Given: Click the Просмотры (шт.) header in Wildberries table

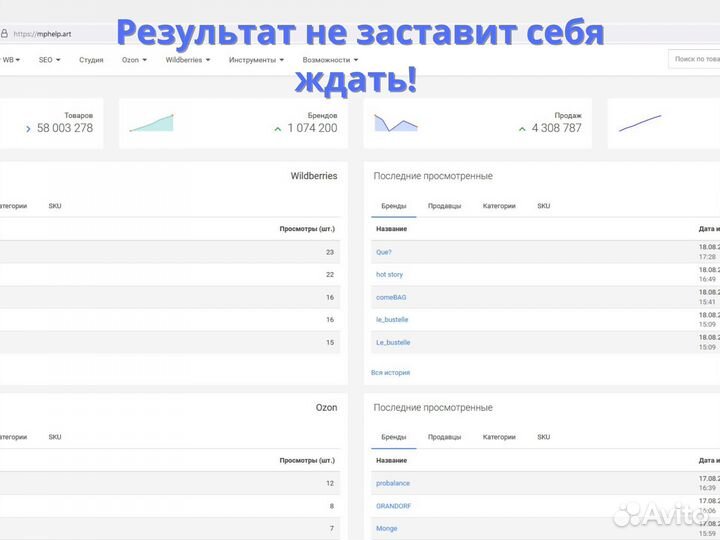Looking at the screenshot, I should click(x=307, y=229).
